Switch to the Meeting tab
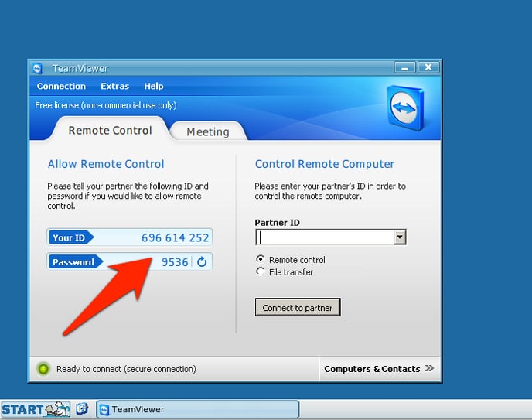This screenshot has width=532, height=420. click(208, 131)
